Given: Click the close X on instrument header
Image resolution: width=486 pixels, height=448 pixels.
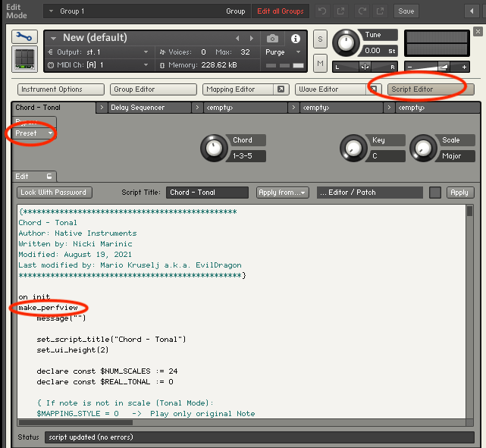Looking at the screenshot, I should click(477, 31).
